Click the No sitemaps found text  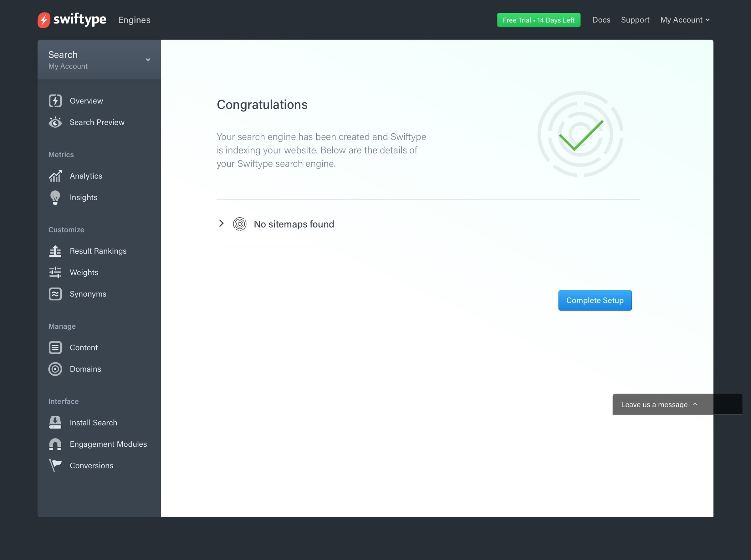click(294, 224)
